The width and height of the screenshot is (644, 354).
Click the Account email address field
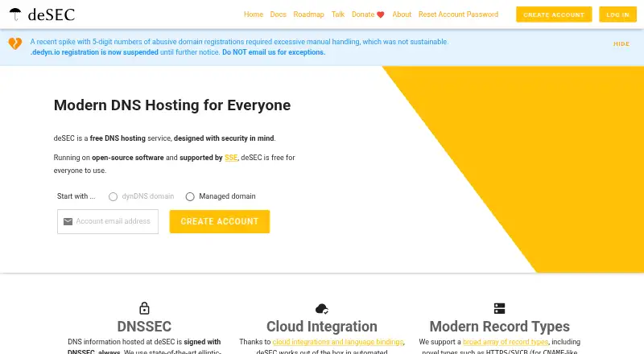coord(108,221)
